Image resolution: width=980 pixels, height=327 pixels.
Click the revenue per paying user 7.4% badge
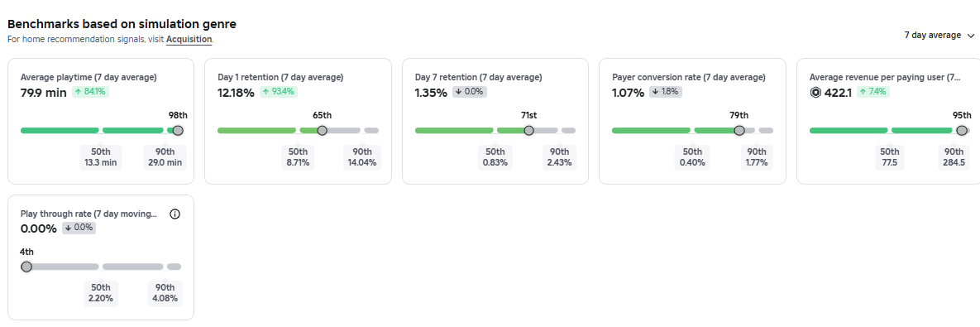[x=872, y=92]
